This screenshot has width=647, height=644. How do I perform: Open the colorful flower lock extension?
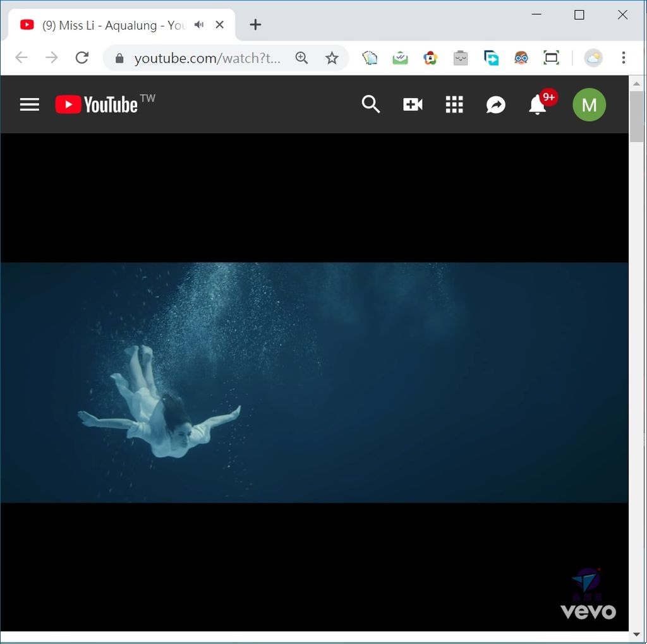tap(430, 57)
